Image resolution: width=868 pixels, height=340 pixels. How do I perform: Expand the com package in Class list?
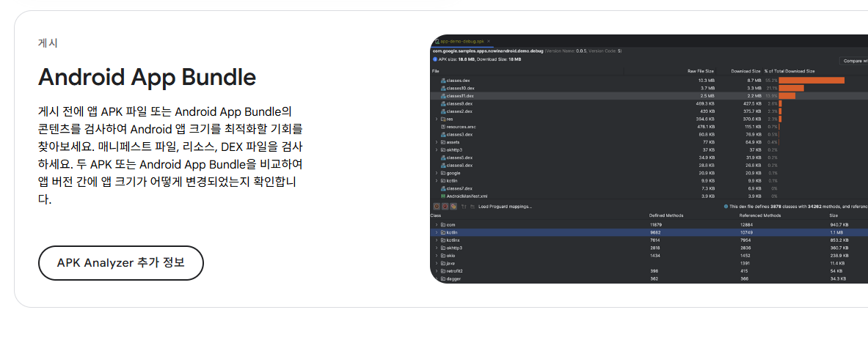coord(437,225)
